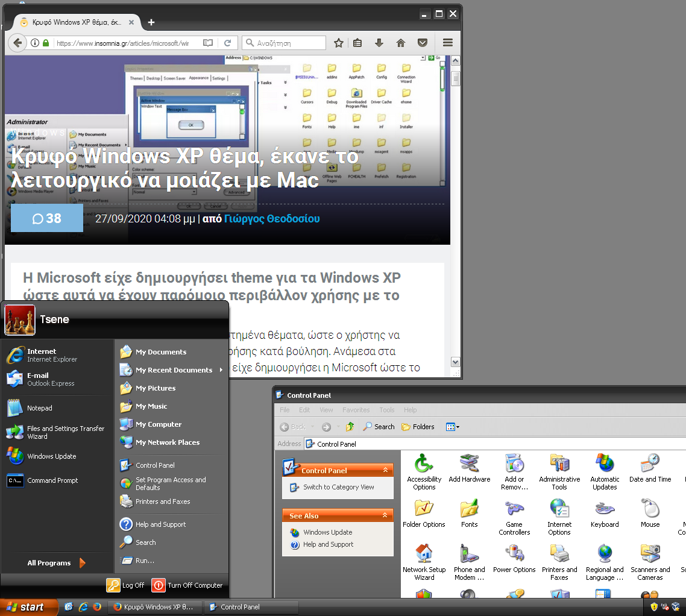Open Mouse settings icon
686x616 pixels.
tap(650, 513)
